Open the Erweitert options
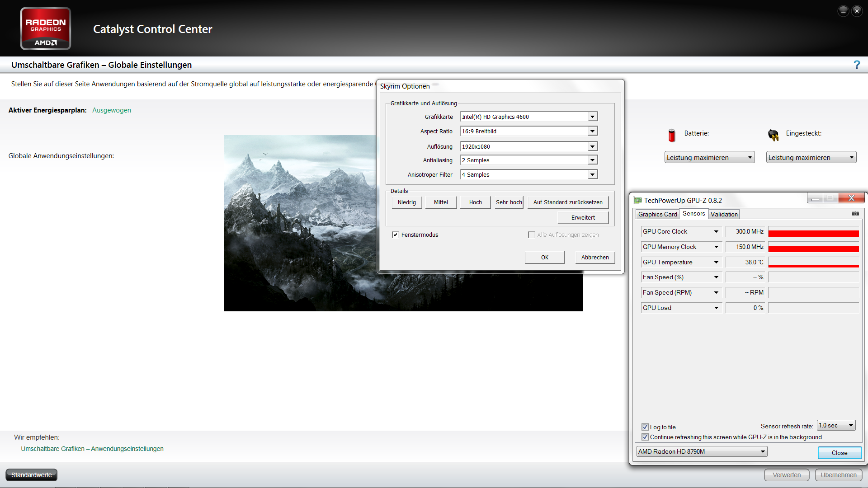 583,218
